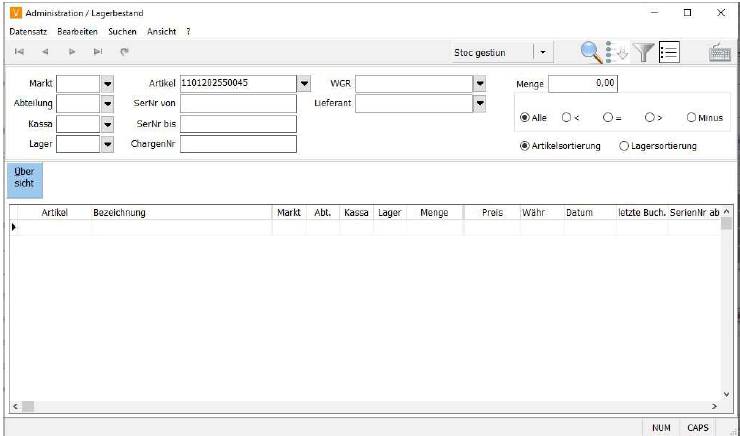
Task: Click the magnifying glass search icon
Action: 594,53
